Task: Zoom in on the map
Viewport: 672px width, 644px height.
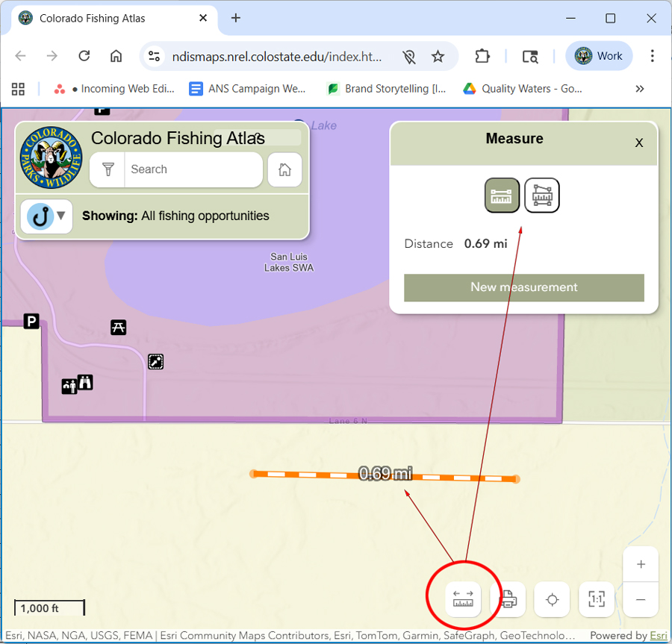Action: 641,564
